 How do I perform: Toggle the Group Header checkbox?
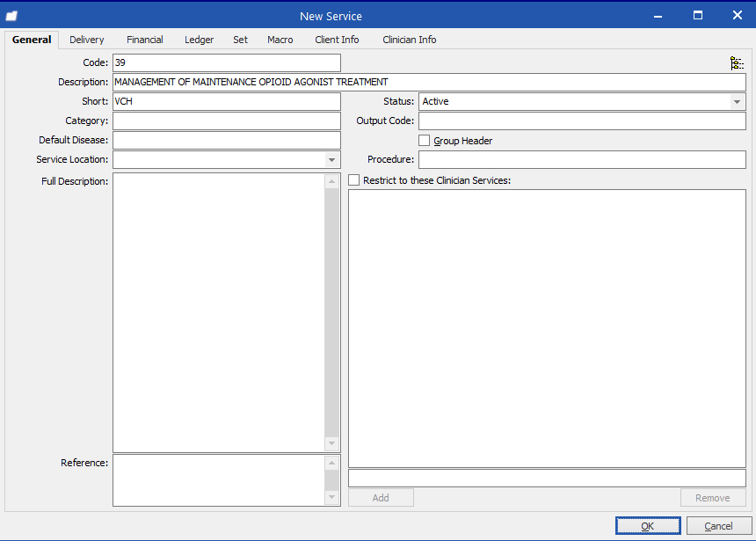click(x=425, y=141)
